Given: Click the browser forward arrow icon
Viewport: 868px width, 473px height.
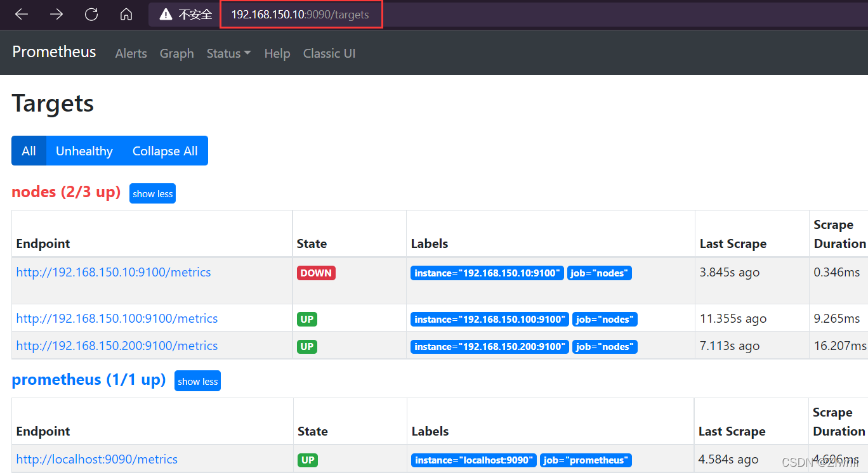Looking at the screenshot, I should [x=56, y=14].
